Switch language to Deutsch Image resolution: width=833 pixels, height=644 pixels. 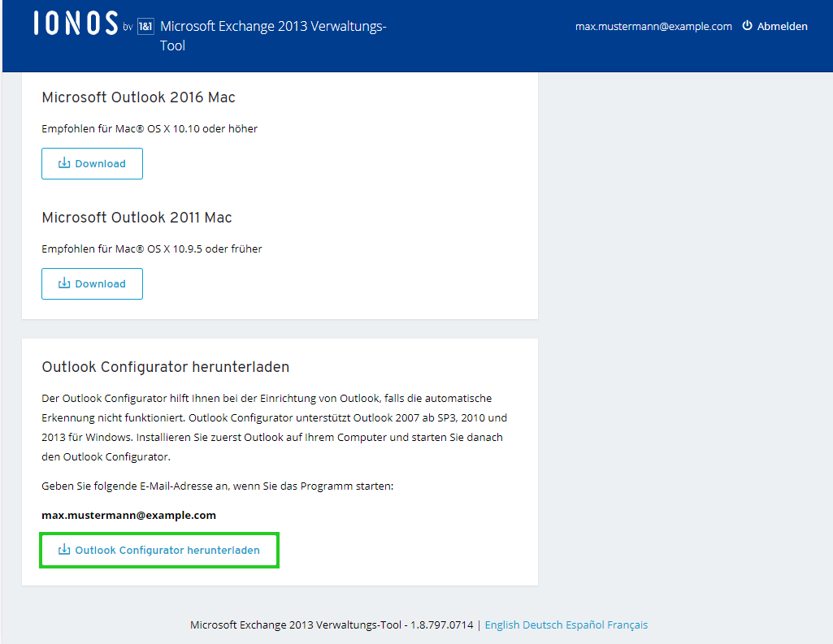pyautogui.click(x=542, y=625)
